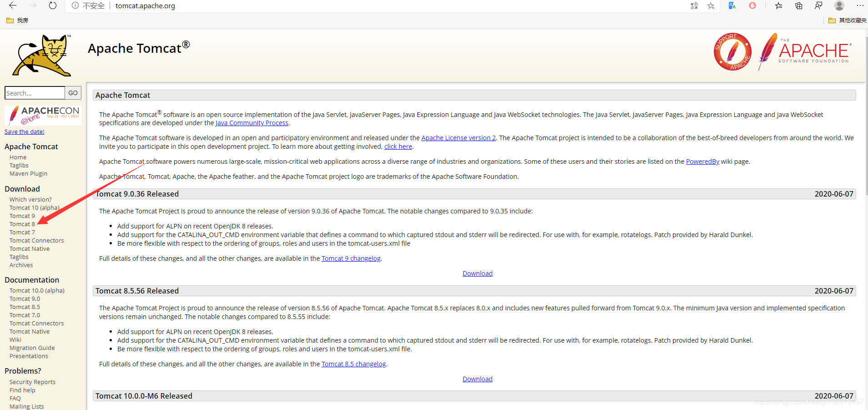Open browser settings and more menu
This screenshot has height=410, width=868.
pyautogui.click(x=860, y=5)
